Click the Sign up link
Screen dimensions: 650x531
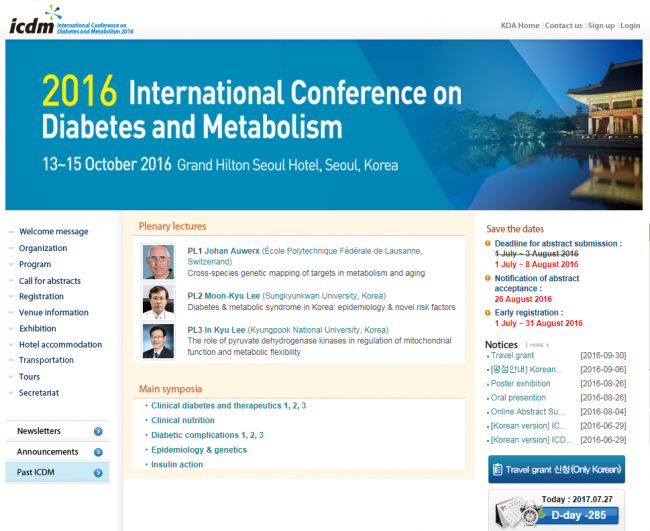[x=601, y=25]
